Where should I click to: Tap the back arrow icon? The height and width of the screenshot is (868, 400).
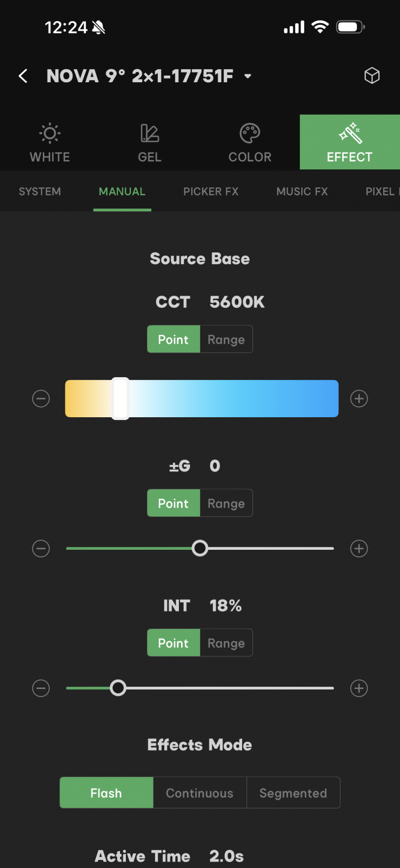pyautogui.click(x=23, y=76)
